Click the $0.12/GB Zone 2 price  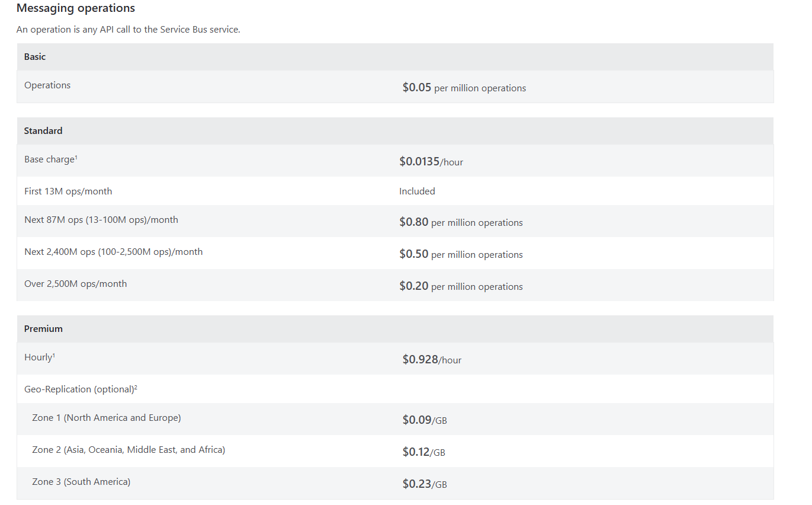coord(423,452)
